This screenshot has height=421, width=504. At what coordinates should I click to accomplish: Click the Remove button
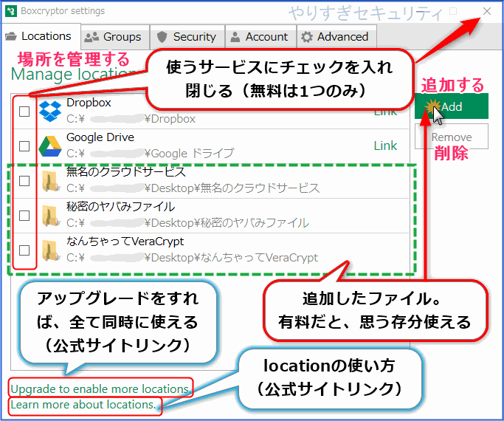[x=452, y=137]
